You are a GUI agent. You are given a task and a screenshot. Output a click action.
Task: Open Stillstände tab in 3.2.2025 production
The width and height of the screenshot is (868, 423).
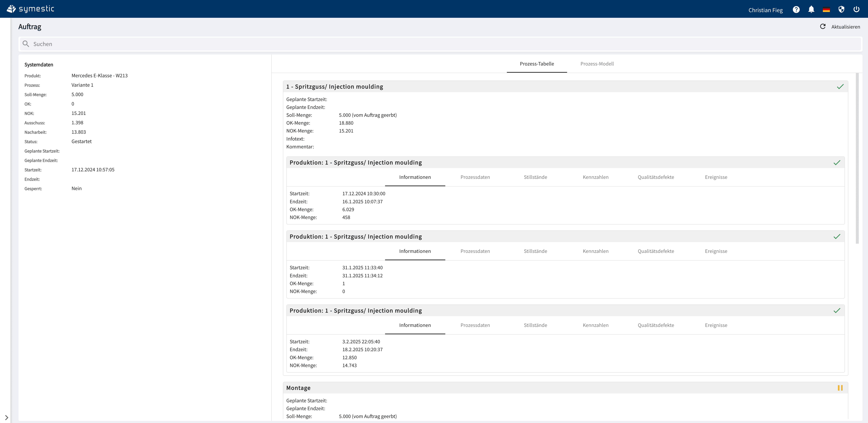click(x=535, y=325)
